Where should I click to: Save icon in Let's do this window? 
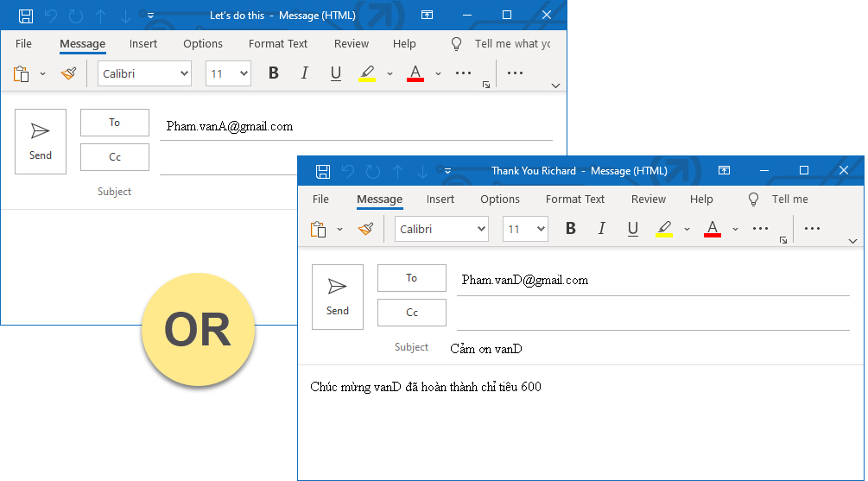click(x=25, y=16)
